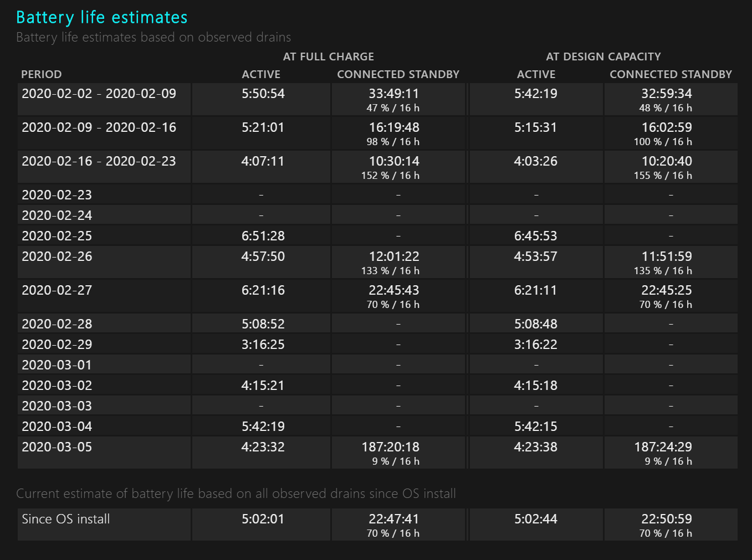Click the active time "4:15:21"
Viewport: 752px width, 560px height.
coord(263,386)
